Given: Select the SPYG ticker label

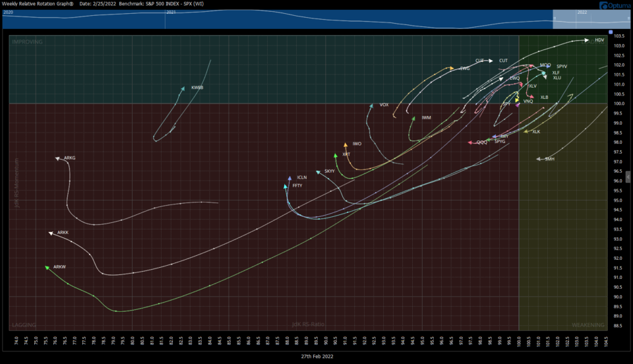Looking at the screenshot, I should tap(500, 142).
